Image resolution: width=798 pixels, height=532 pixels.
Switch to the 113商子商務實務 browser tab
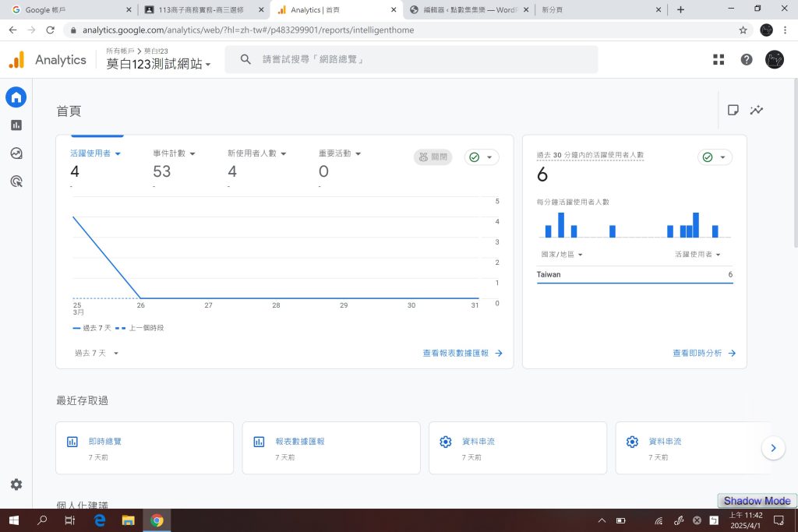click(x=203, y=9)
